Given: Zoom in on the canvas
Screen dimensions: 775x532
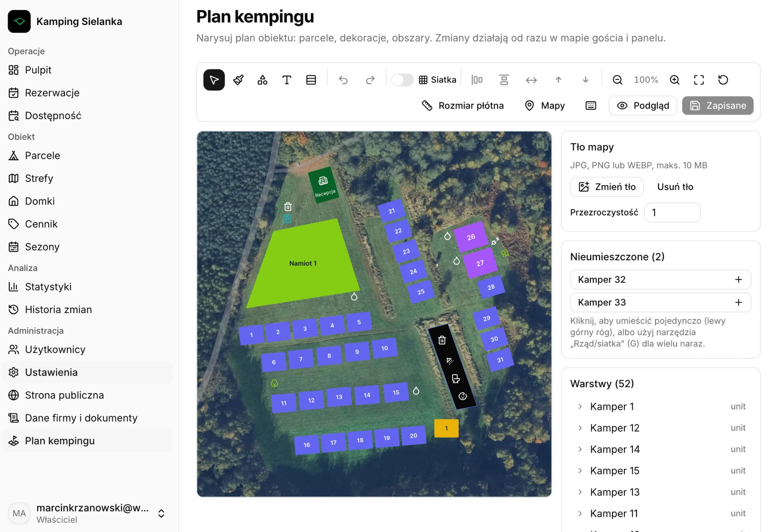Looking at the screenshot, I should pyautogui.click(x=675, y=80).
